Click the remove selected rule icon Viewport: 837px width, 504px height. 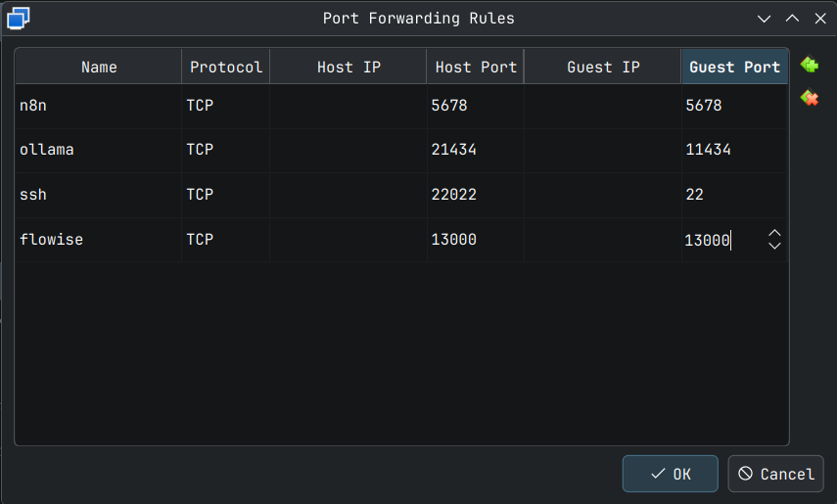809,97
